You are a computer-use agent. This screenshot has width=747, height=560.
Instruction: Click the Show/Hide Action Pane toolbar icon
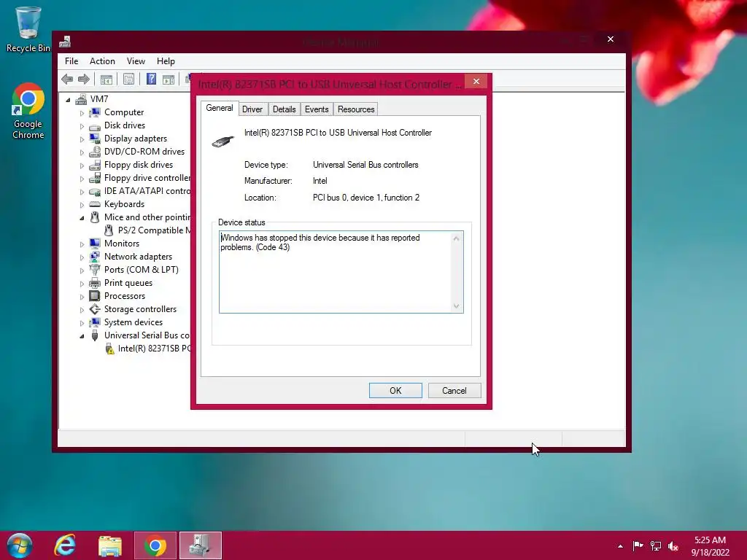point(169,79)
